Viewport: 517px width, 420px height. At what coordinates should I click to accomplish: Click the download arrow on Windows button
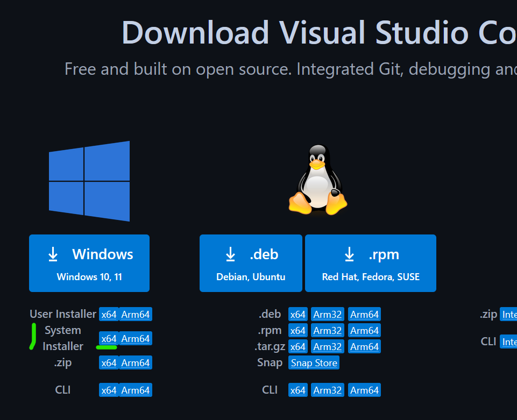coord(53,254)
